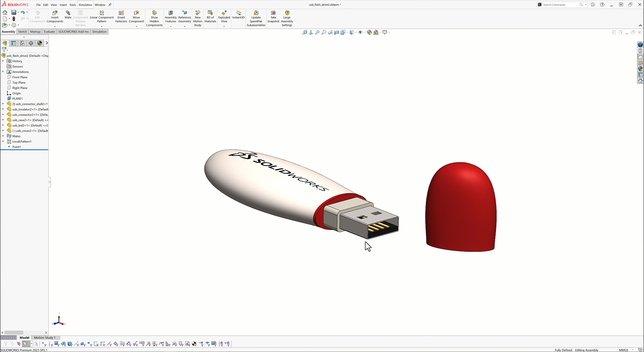
Task: Open DisplayManager tab with color sphere
Action: click(40, 43)
